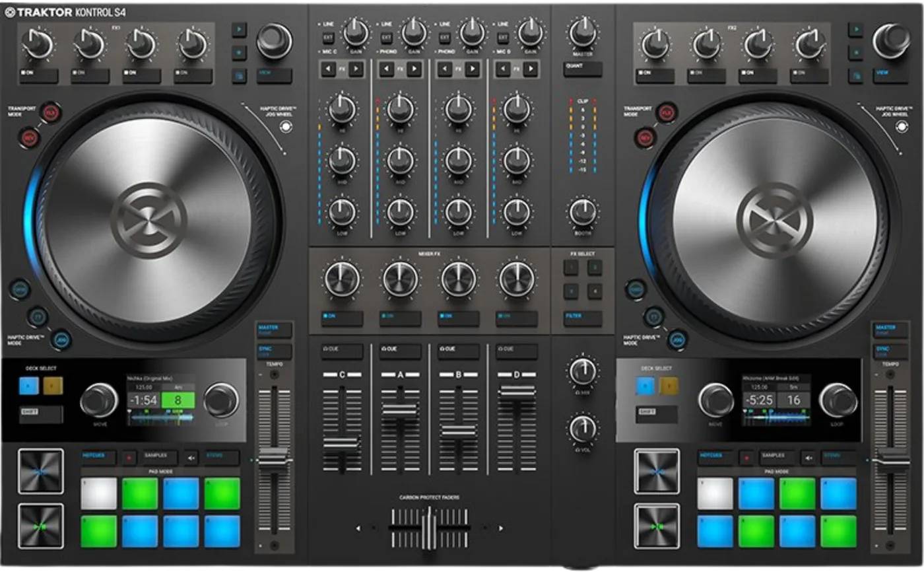This screenshot has width=924, height=572.
Task: Click the preparation list icon beside left browse knob
Action: (x=239, y=76)
